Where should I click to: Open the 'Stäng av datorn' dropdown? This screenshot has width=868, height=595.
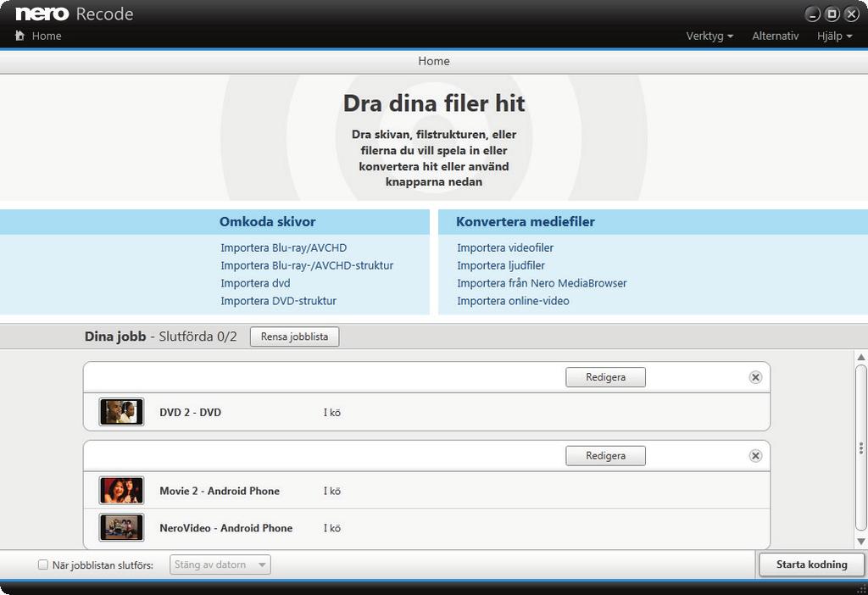tap(220, 564)
